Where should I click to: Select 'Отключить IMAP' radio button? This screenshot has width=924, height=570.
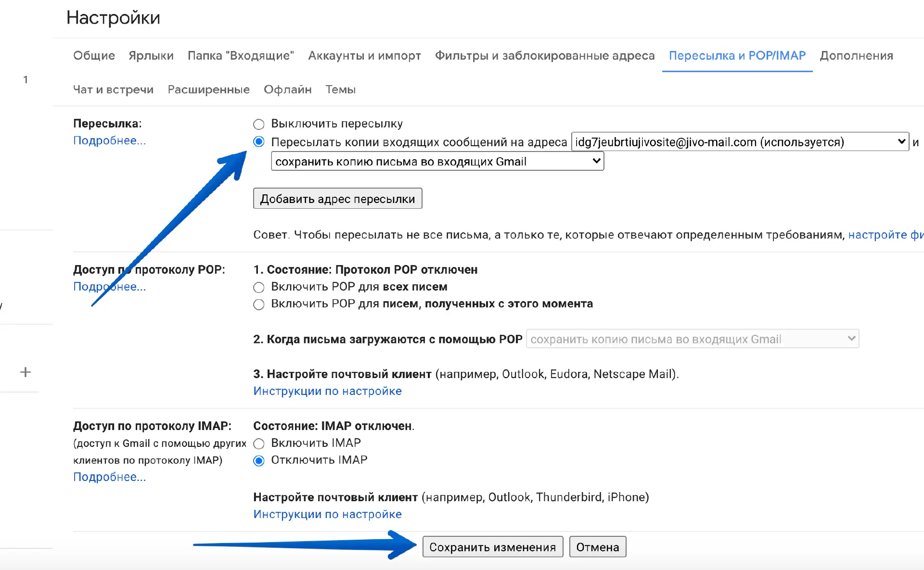tap(259, 461)
